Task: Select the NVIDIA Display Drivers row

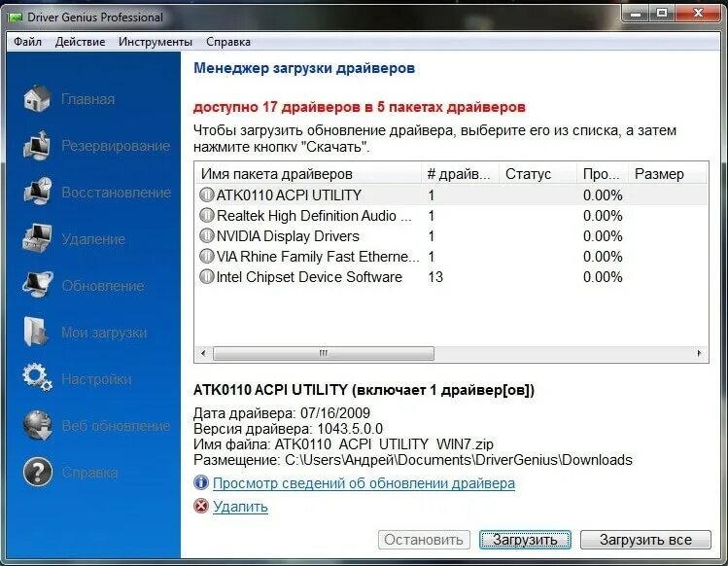Action: point(452,236)
